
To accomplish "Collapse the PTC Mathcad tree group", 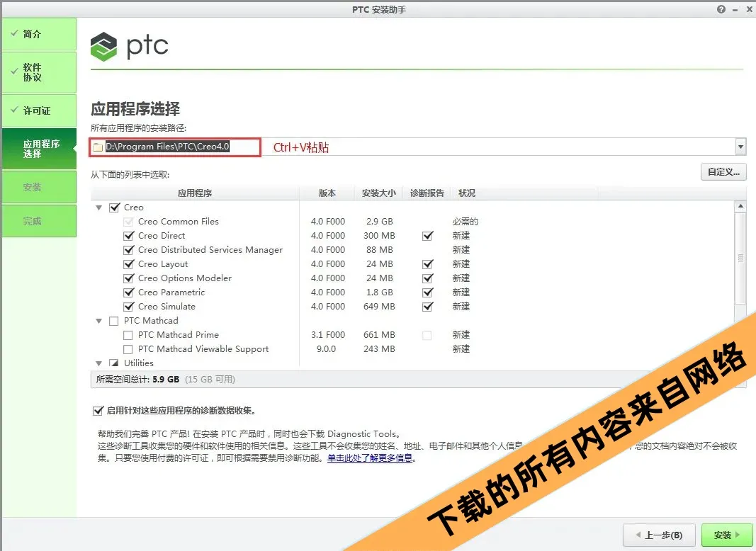I will pos(98,321).
